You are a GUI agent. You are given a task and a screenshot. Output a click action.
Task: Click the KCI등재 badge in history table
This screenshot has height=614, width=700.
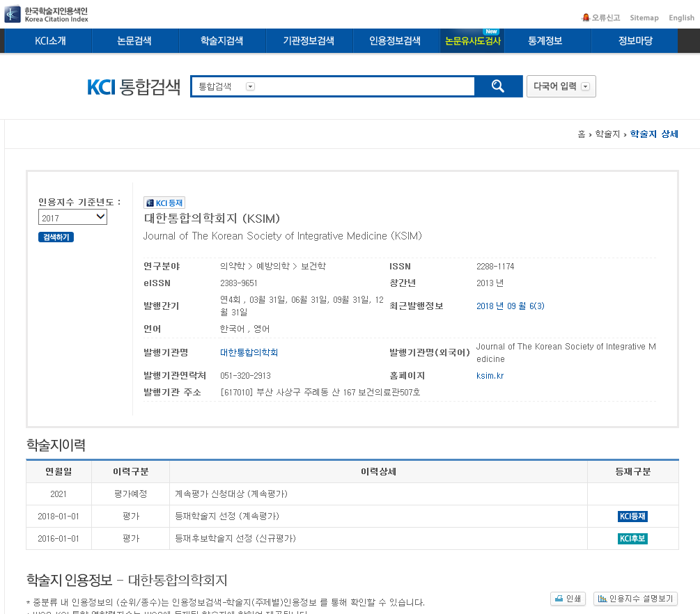click(x=632, y=517)
